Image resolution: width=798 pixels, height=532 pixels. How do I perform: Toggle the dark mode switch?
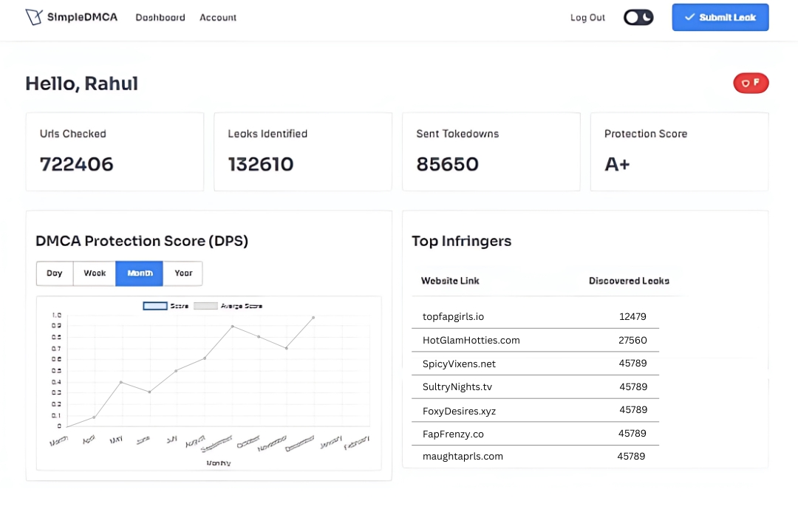pyautogui.click(x=638, y=17)
